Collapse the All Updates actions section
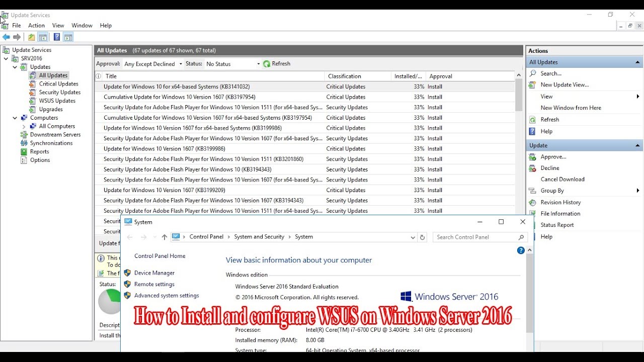The height and width of the screenshot is (362, 644). 637,62
